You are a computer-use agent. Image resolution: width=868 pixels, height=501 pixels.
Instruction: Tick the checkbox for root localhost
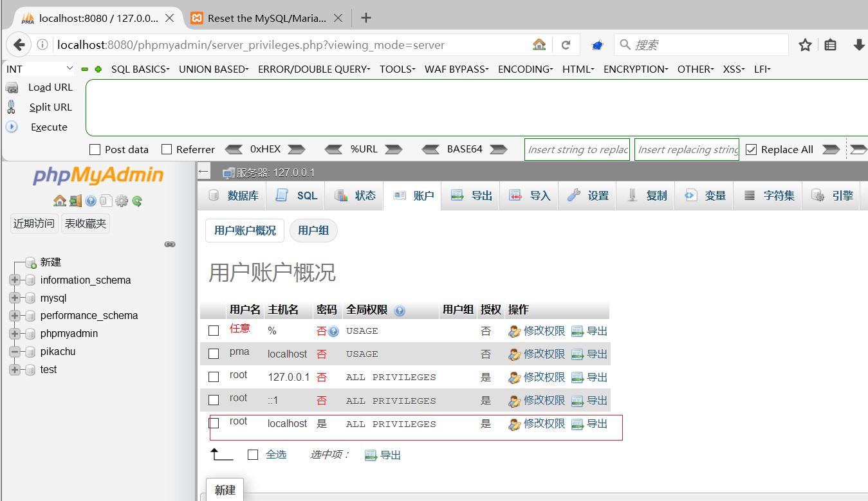click(214, 423)
